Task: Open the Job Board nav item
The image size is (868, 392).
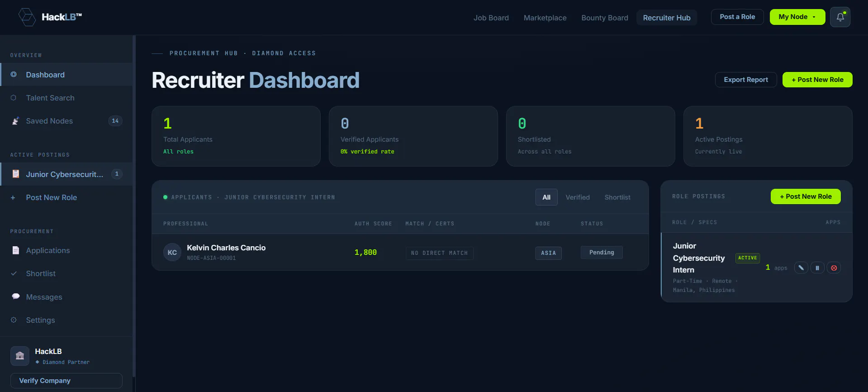Action: [x=491, y=18]
